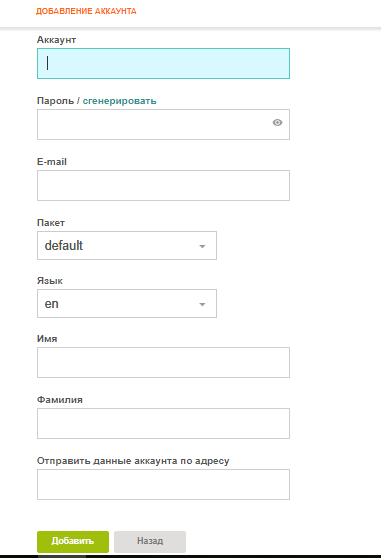The width and height of the screenshot is (381, 558).
Task: Click the Язык label text
Action: pyautogui.click(x=50, y=281)
